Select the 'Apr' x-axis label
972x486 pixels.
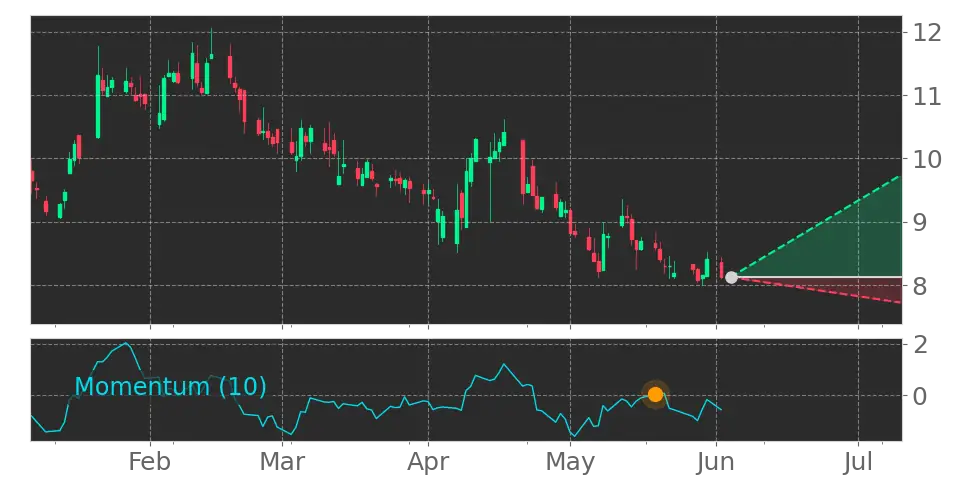pyautogui.click(x=428, y=463)
